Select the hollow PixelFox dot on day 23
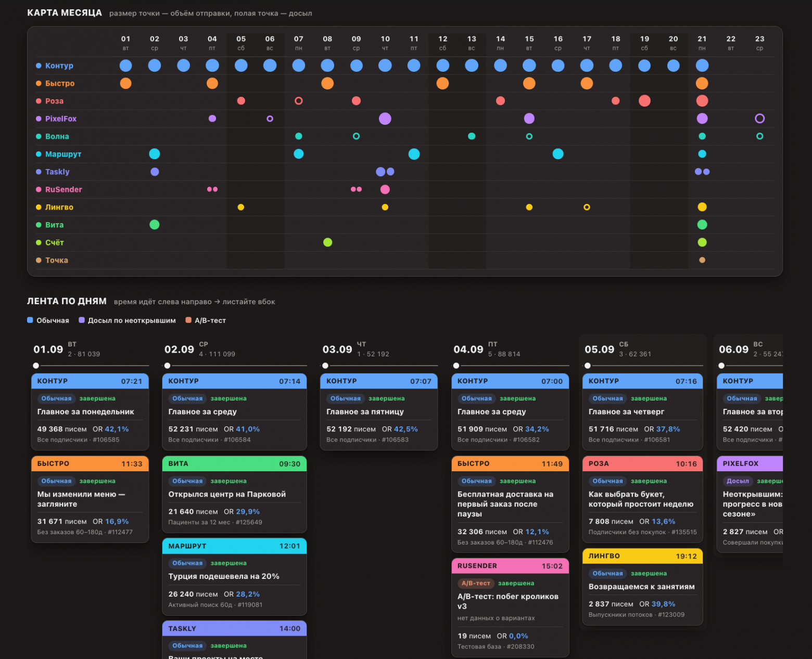The height and width of the screenshot is (659, 812). [x=760, y=119]
